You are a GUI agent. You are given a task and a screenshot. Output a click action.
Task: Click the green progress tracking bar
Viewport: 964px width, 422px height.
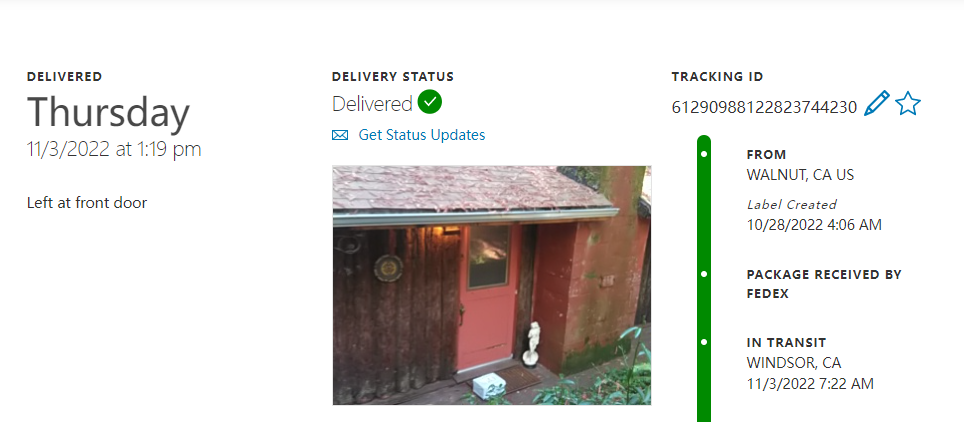pos(705,279)
